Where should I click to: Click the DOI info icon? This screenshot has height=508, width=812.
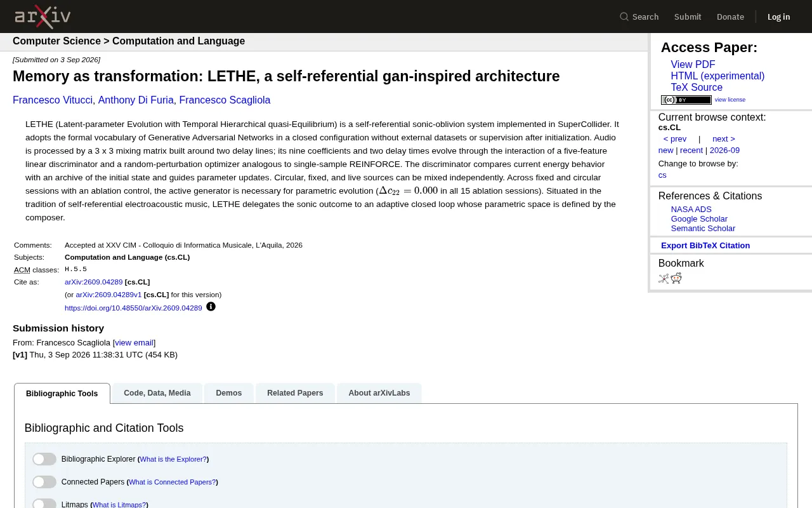[211, 307]
